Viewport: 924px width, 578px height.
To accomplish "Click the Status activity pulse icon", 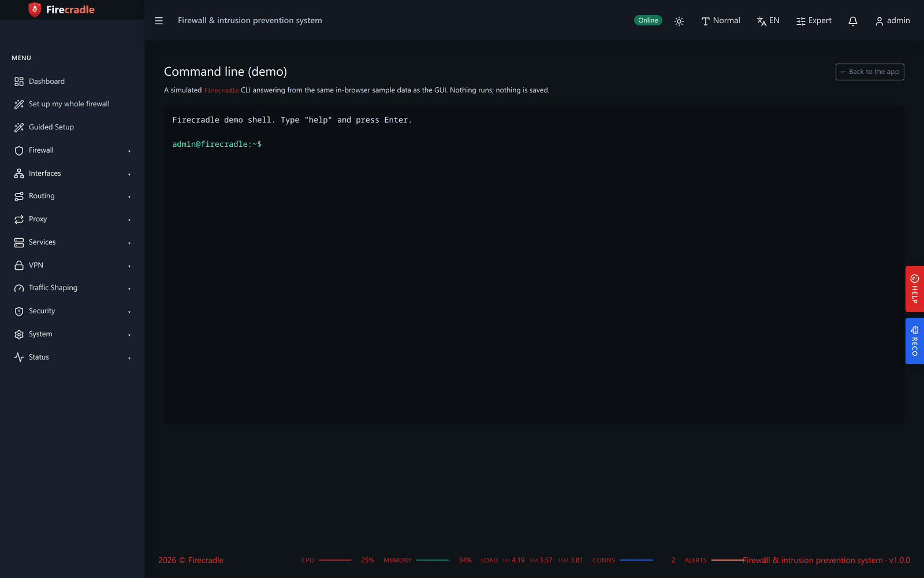I will click(19, 357).
